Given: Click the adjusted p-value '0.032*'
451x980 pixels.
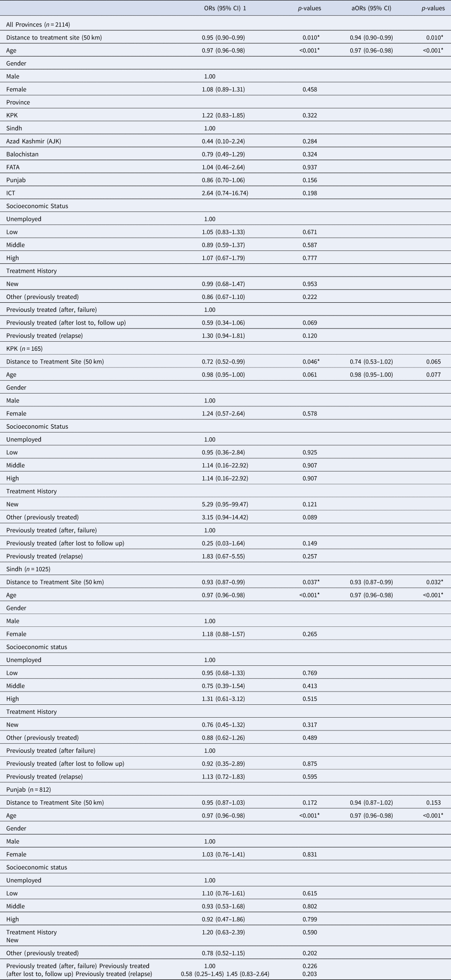Looking at the screenshot, I should [433, 582].
